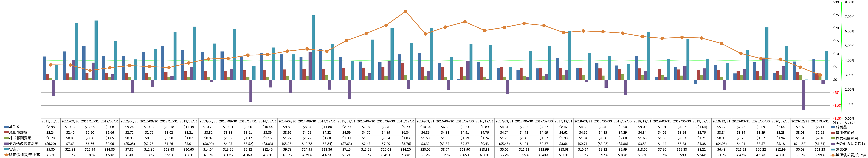Viewport: 868px width, 158px height.
Task: Click the 7.38% ratio cell for 2015/12/31
Action: click(x=405, y=155)
